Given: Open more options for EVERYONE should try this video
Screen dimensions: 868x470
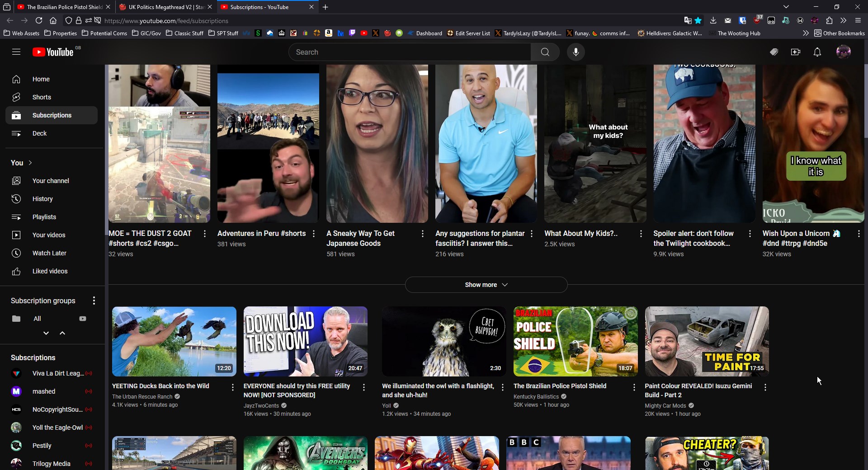Looking at the screenshot, I should [x=364, y=387].
